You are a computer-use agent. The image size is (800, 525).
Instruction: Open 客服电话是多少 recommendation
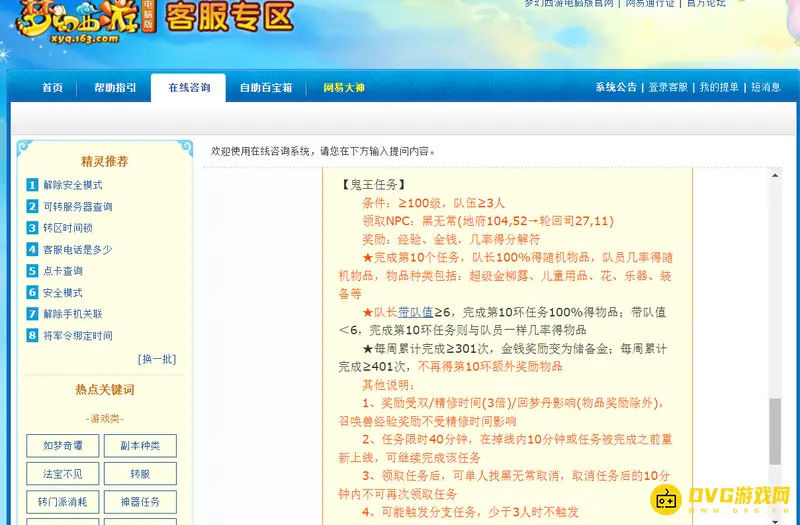tap(78, 249)
